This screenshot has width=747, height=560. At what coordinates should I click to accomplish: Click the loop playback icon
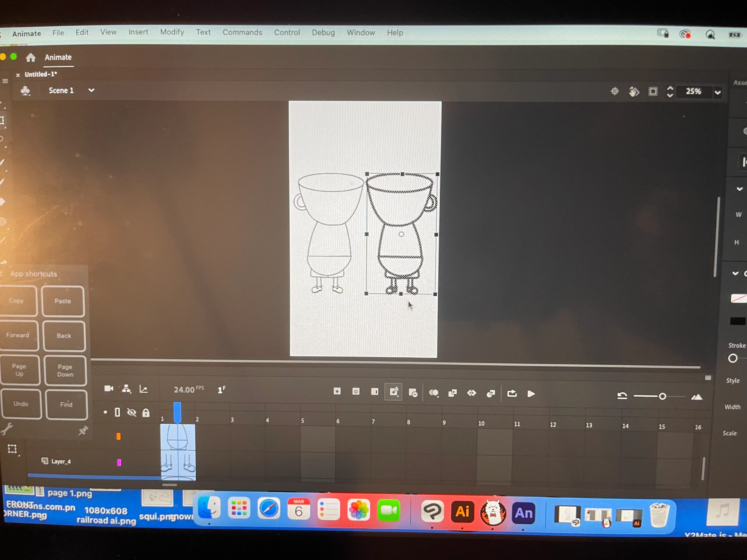pos(512,394)
